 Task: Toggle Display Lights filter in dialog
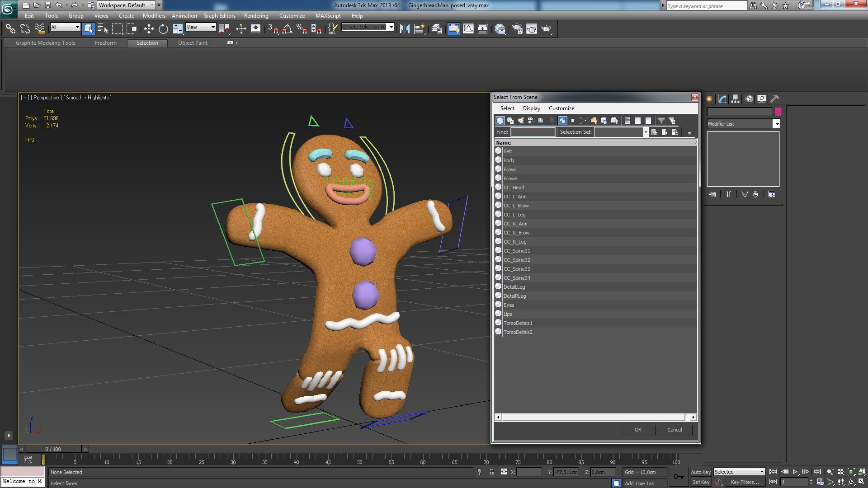(x=521, y=121)
